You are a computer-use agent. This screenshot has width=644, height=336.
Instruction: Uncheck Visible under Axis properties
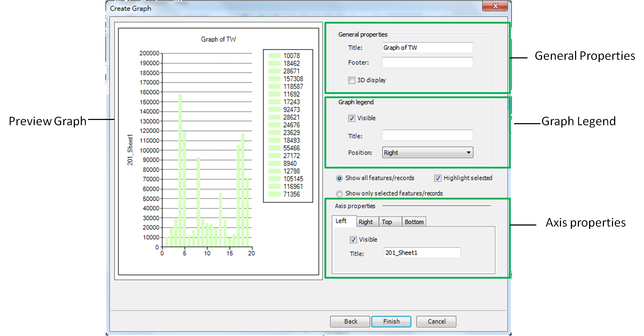point(353,240)
